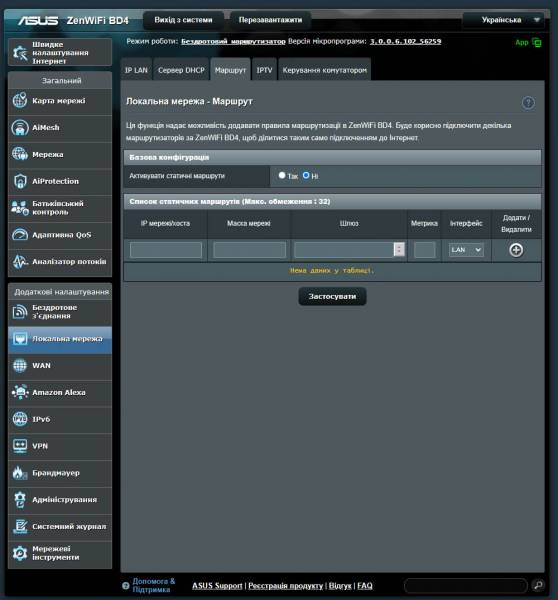Open the Бездротовий маршрутизатор mode link
Image resolution: width=558 pixels, height=600 pixels.
click(233, 41)
